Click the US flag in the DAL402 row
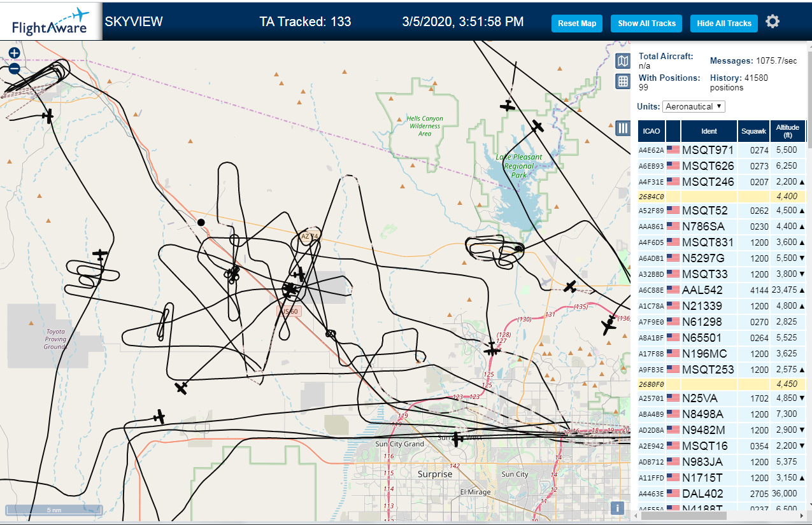This screenshot has height=525, width=812. [x=673, y=494]
